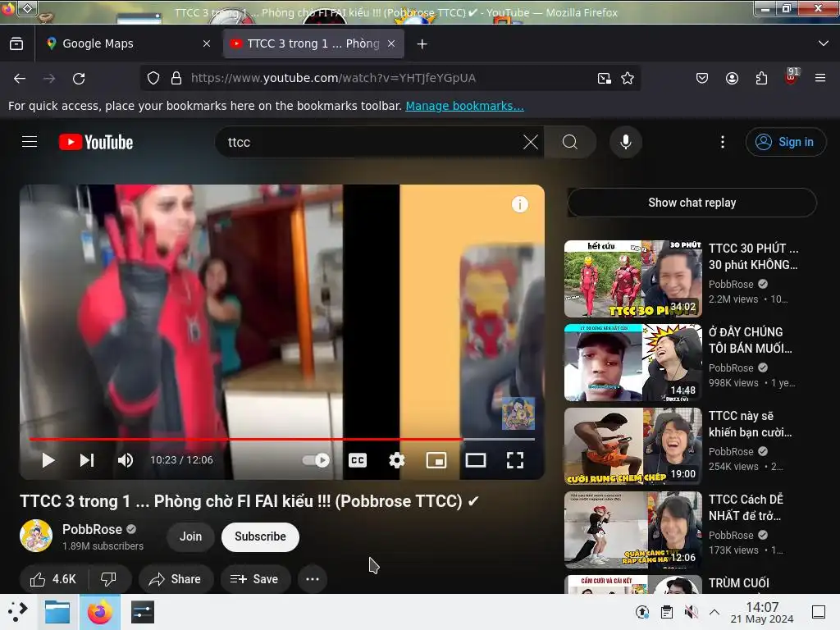
Task: Share this video
Action: (x=176, y=579)
